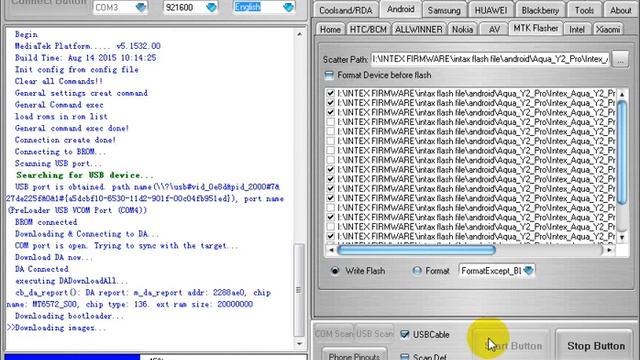Image resolution: width=640 pixels, height=360 pixels.
Task: Browse for scatter file with the ... button
Action: pyautogui.click(x=620, y=60)
